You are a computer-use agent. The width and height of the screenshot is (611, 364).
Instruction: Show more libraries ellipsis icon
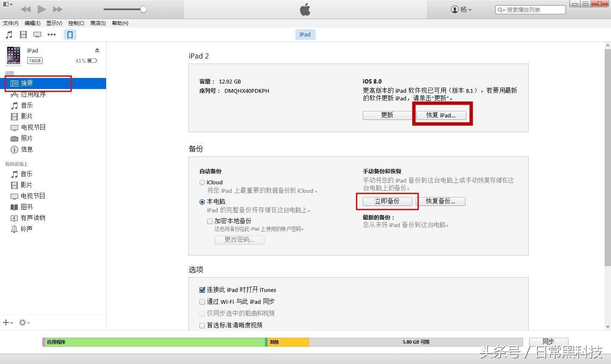(51, 35)
